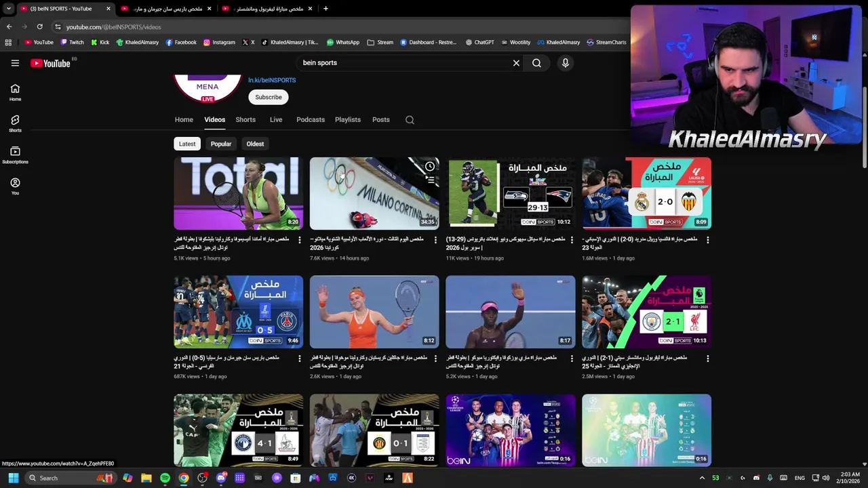Viewport: 868px width, 488px height.
Task: Add Milano Cortina video to queue
Action: (x=430, y=180)
